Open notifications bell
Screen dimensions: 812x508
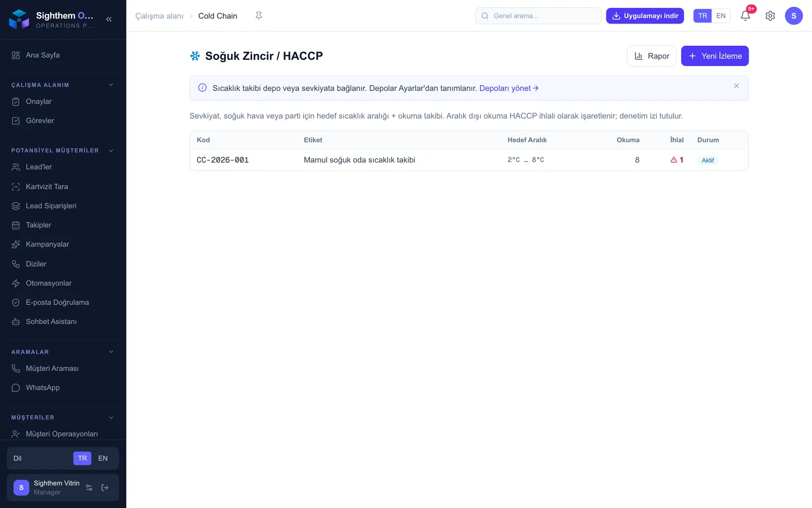[x=745, y=16]
